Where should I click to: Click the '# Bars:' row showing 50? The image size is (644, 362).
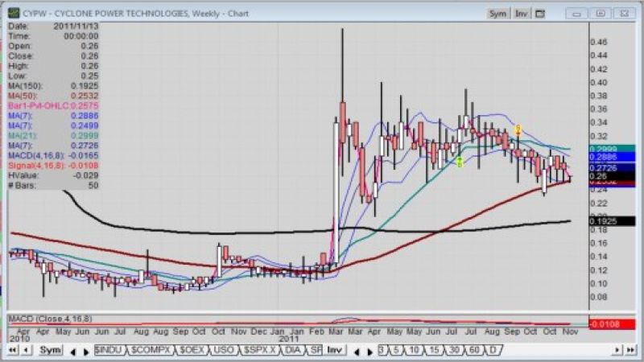coord(53,185)
